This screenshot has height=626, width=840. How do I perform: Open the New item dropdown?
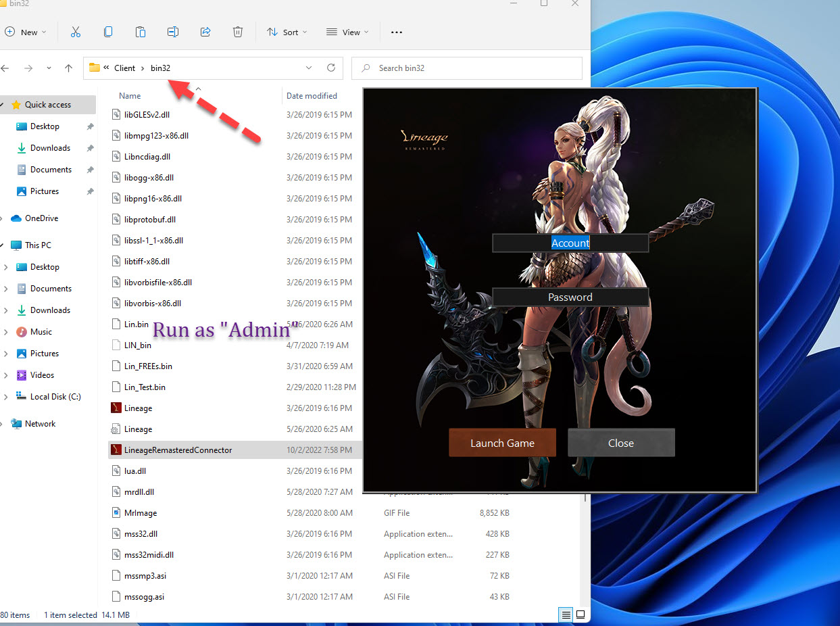pos(25,32)
